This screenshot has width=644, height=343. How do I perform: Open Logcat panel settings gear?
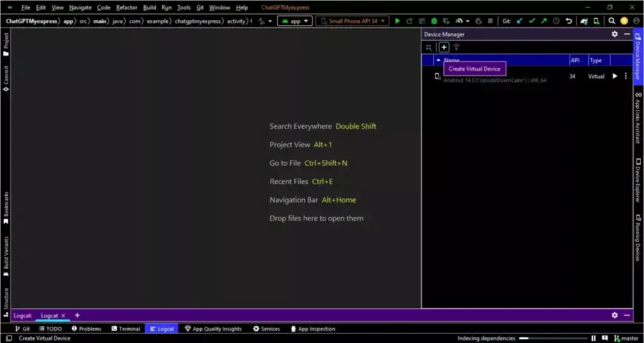(x=614, y=315)
